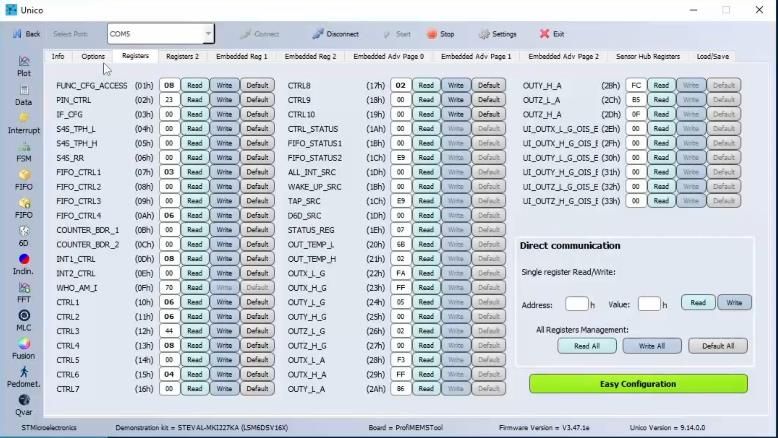Read the CTRL8 register
Viewport: 778px width, 438px height.
(x=426, y=85)
